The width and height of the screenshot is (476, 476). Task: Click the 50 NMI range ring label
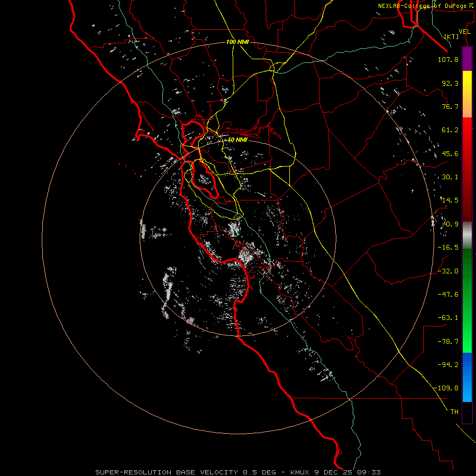click(237, 140)
